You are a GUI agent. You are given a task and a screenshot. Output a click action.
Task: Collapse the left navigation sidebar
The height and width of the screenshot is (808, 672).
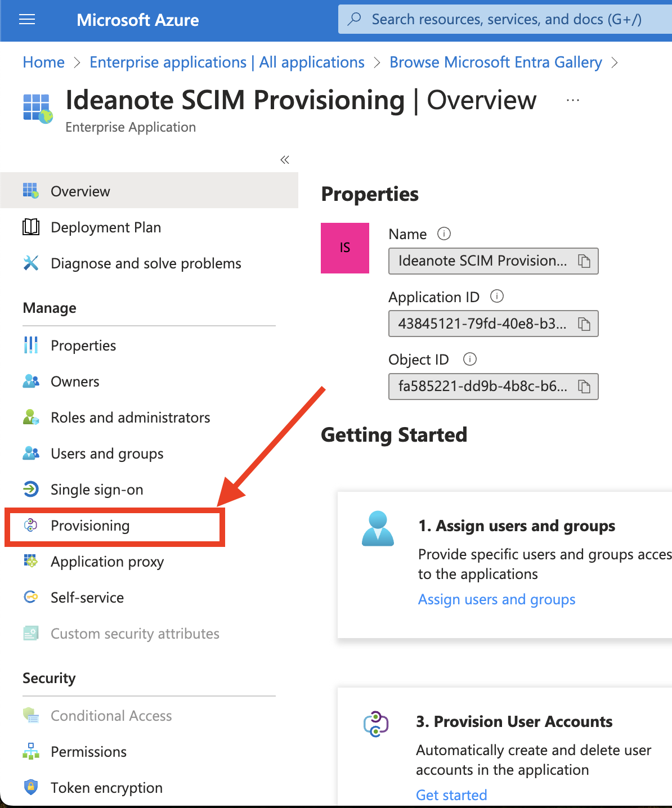[285, 160]
